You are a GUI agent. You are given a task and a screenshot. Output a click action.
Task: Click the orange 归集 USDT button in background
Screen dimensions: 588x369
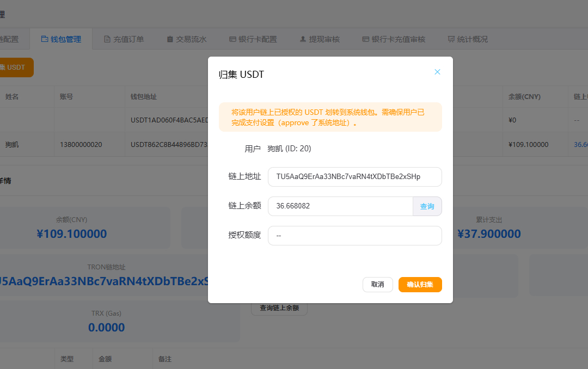point(15,67)
